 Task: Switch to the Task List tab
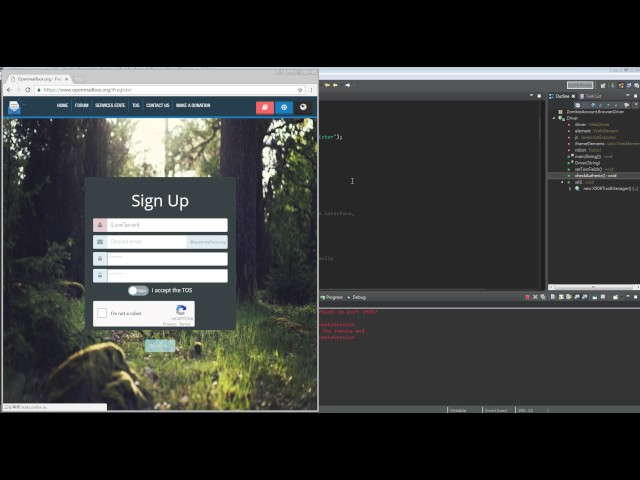click(590, 96)
